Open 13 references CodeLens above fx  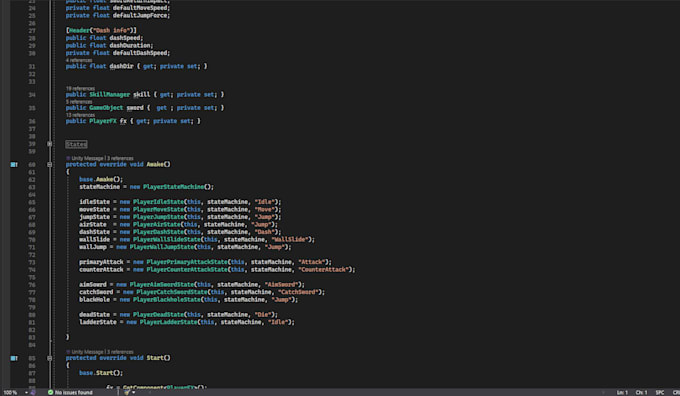80,115
